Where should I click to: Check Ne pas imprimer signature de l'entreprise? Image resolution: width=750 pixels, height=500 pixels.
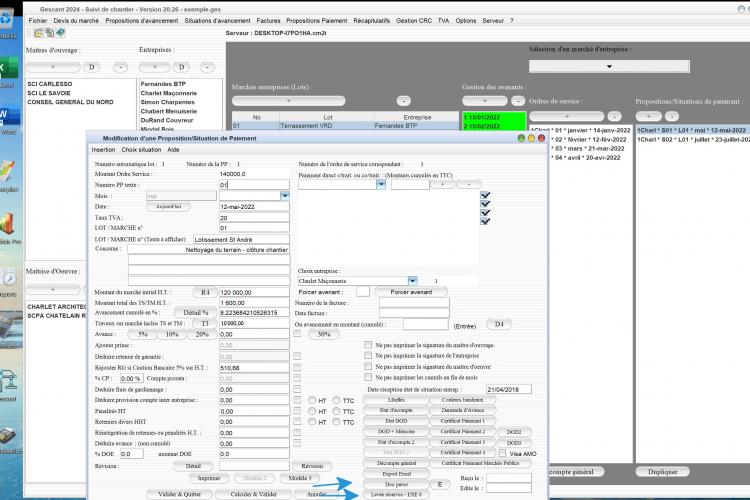368,356
